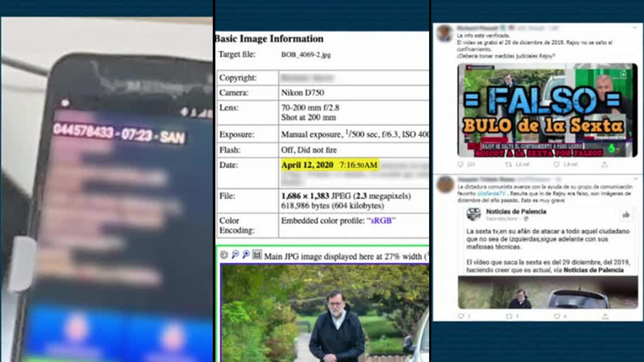Open the chevron menu on the first tweet

point(635,27)
